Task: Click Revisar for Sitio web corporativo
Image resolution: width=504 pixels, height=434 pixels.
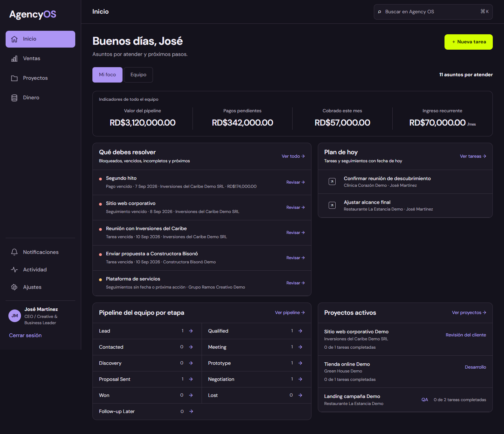Action: tap(295, 207)
